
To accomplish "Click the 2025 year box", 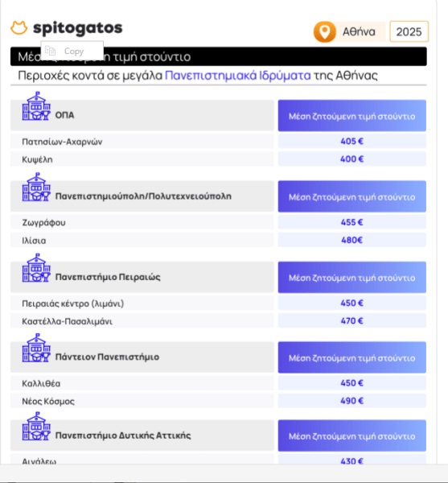I will (409, 31).
